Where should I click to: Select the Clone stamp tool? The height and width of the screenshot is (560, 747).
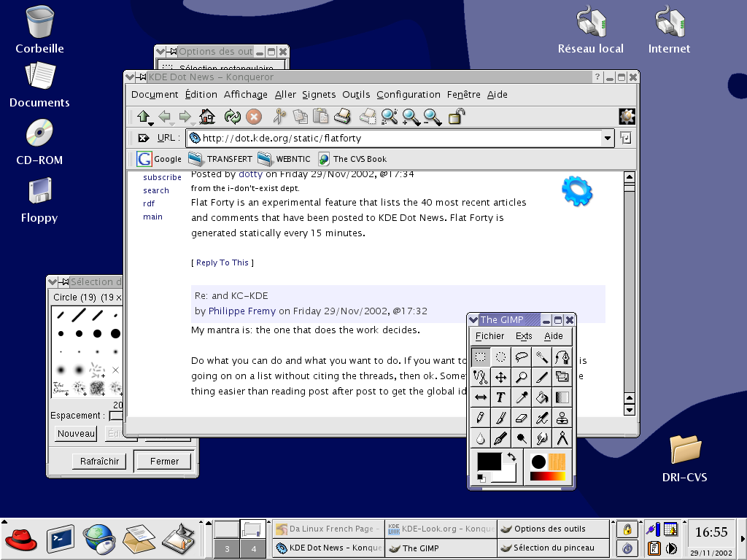pyautogui.click(x=562, y=418)
